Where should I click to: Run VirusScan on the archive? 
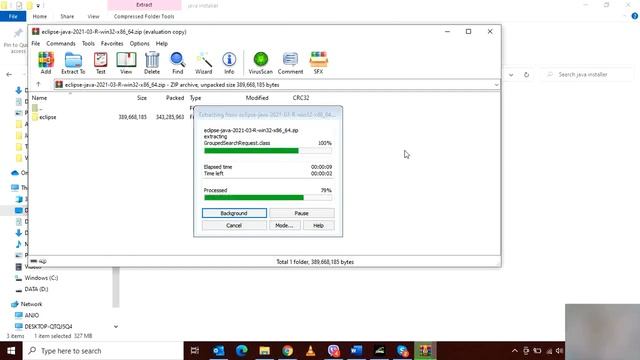click(x=260, y=63)
